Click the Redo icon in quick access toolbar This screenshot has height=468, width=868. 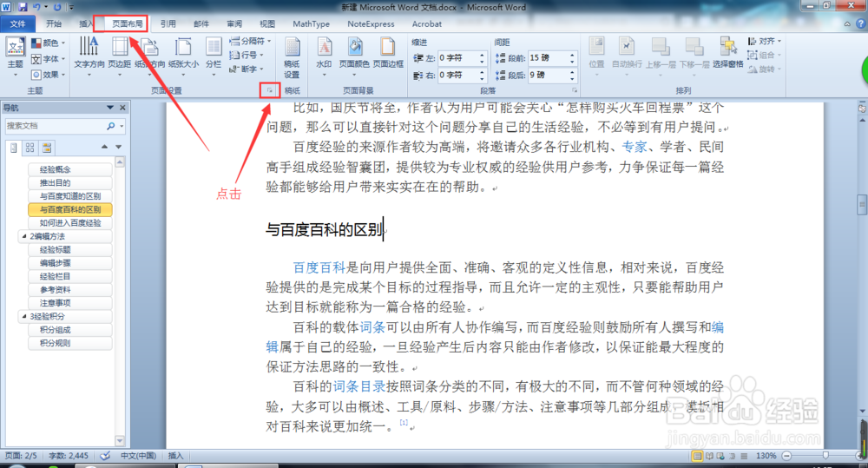(x=57, y=7)
